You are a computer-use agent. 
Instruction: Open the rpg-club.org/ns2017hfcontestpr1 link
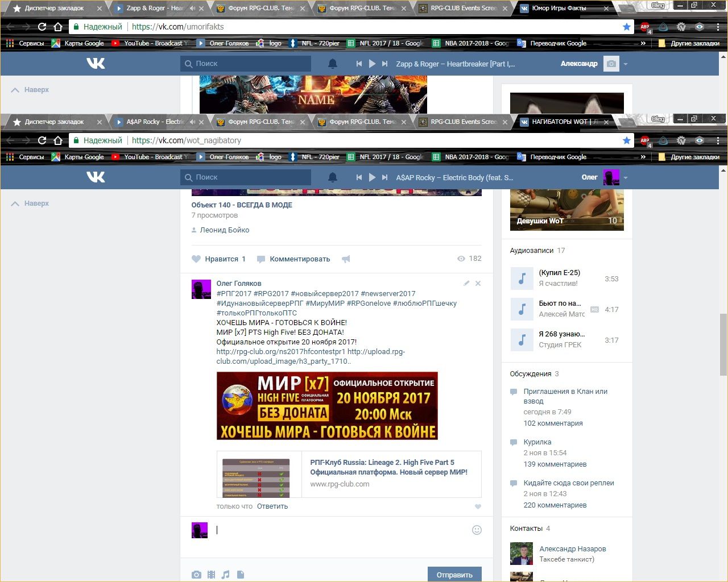281,352
